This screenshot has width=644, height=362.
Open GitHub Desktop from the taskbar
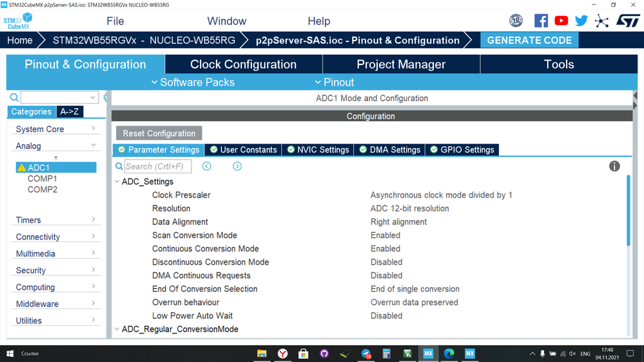pos(324,354)
